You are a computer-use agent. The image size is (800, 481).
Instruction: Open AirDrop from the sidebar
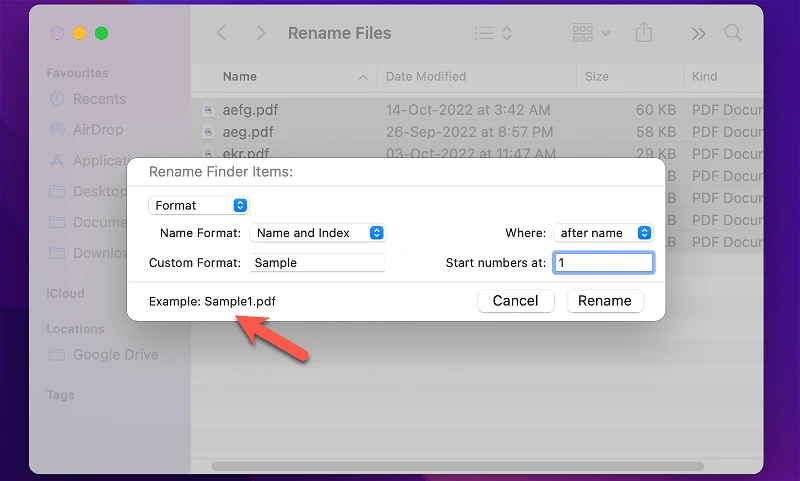point(86,130)
